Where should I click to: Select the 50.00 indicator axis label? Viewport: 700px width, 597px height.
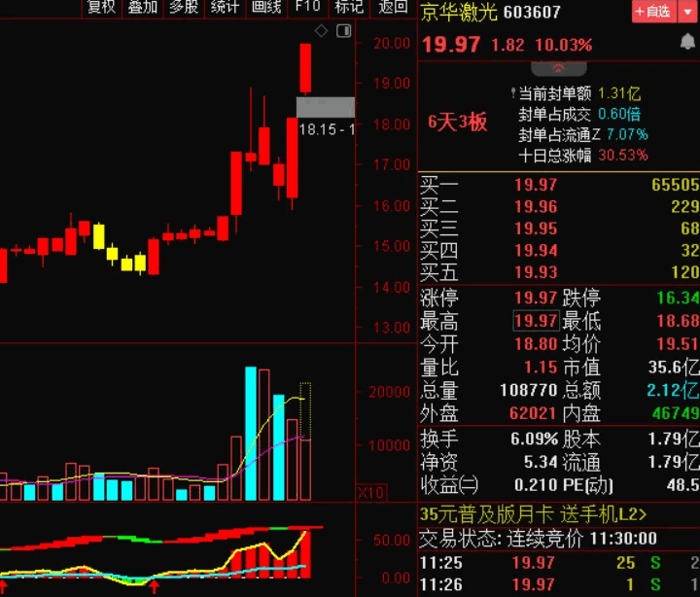[392, 541]
